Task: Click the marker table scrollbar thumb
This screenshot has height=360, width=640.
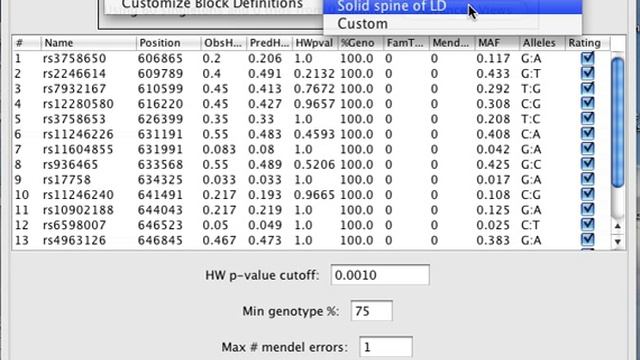Action: click(618, 122)
